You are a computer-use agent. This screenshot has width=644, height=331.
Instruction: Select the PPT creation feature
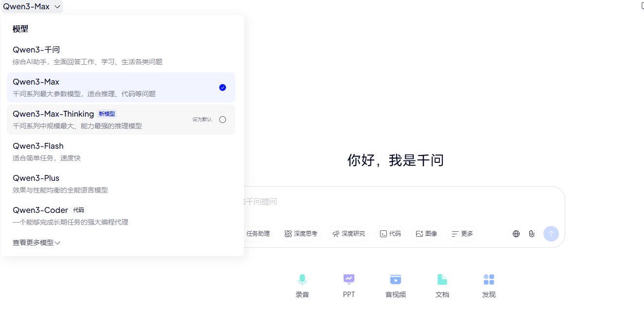348,285
